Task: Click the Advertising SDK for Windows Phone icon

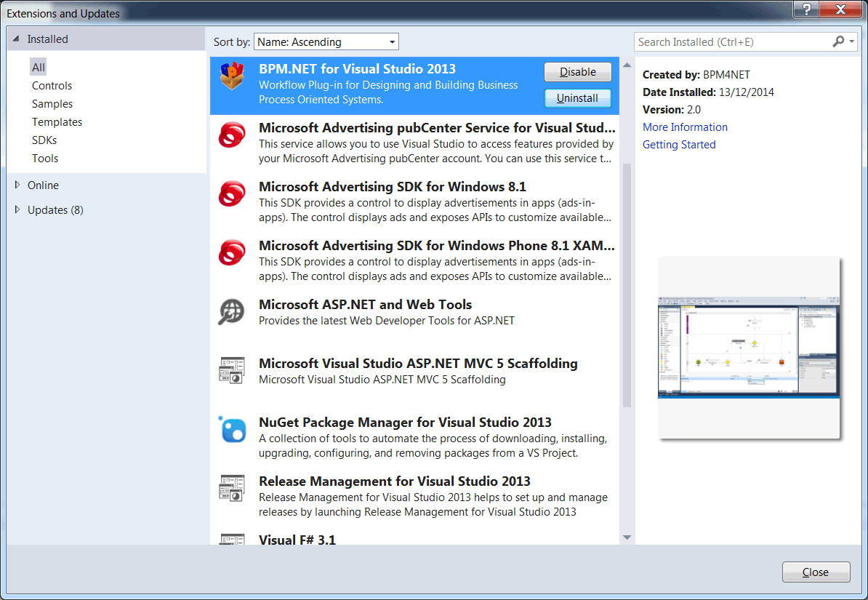Action: 232,252
